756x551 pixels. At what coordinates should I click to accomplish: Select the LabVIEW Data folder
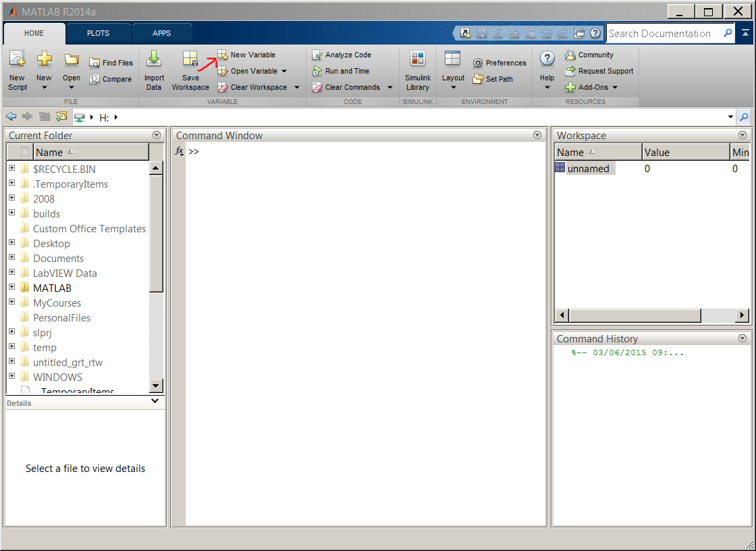click(65, 273)
